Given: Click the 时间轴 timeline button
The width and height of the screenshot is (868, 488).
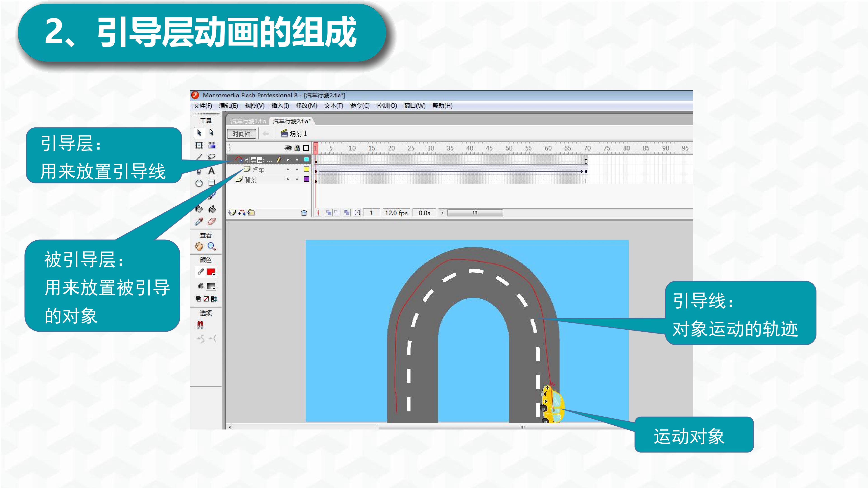Looking at the screenshot, I should 241,134.
